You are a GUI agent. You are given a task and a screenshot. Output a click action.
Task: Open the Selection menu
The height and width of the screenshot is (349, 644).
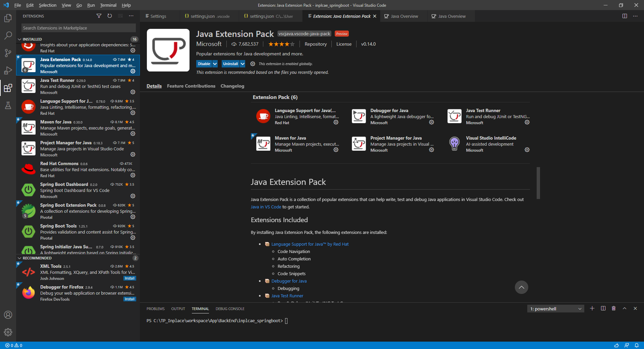tap(48, 5)
